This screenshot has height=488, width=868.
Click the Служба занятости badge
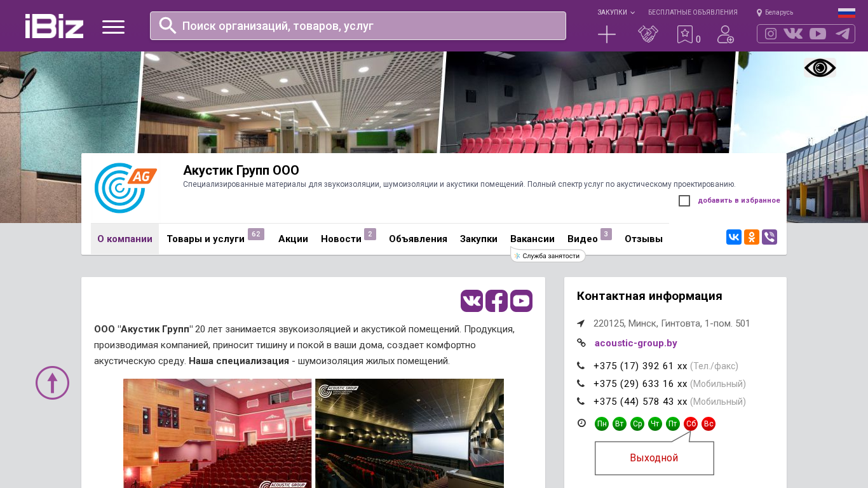click(548, 255)
